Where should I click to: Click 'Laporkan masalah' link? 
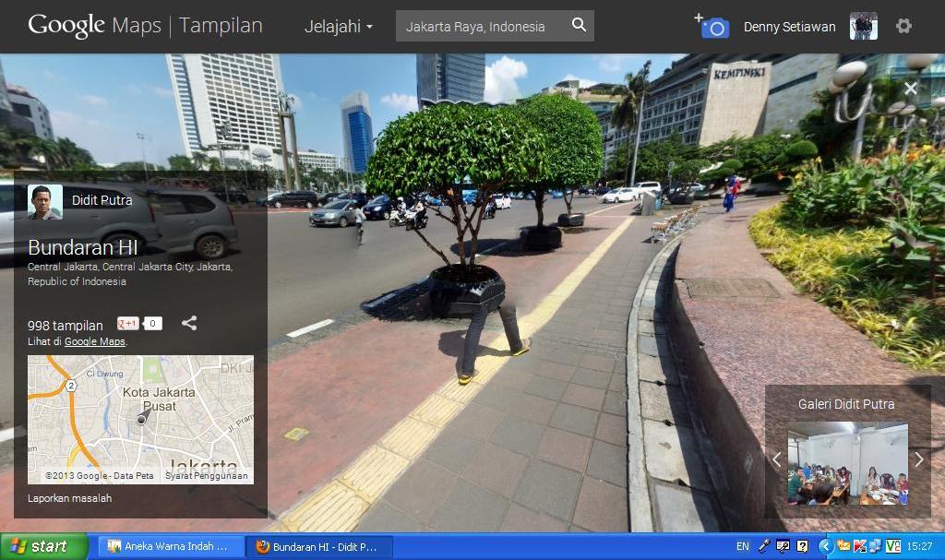[69, 498]
